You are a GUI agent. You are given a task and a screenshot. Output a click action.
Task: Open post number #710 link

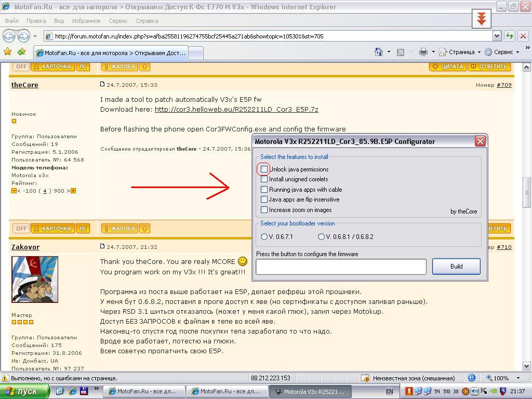click(x=504, y=247)
